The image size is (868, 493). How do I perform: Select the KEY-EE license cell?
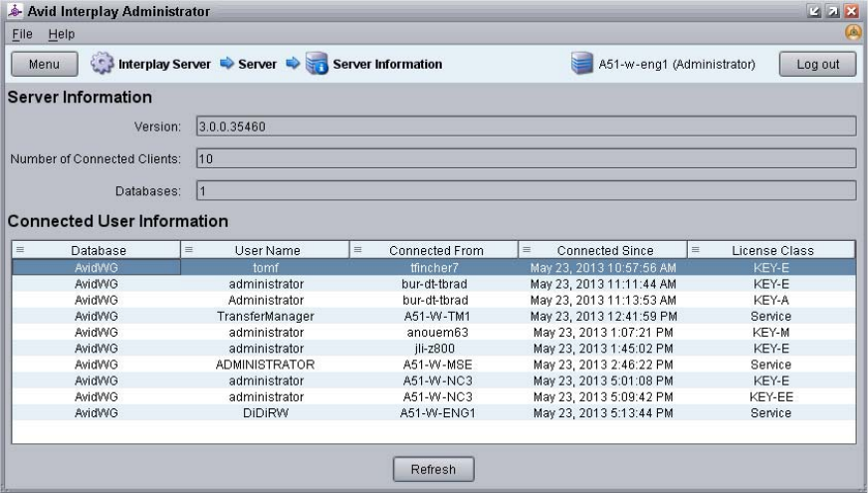(x=771, y=396)
